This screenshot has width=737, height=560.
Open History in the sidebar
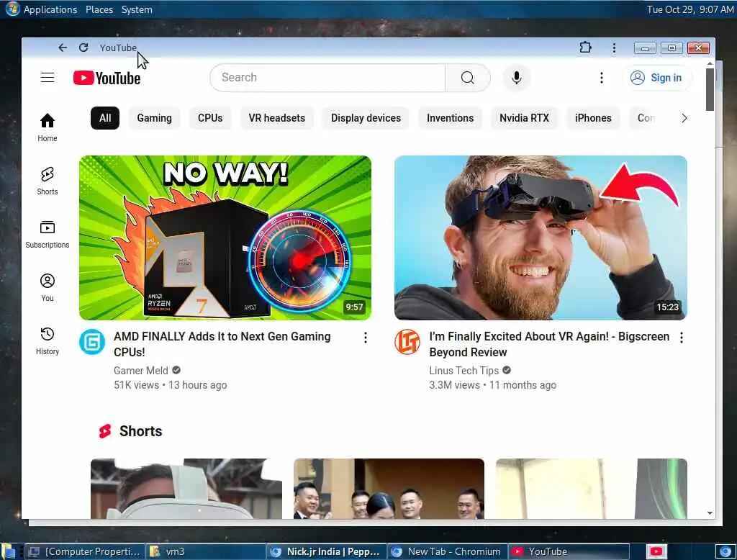click(48, 340)
